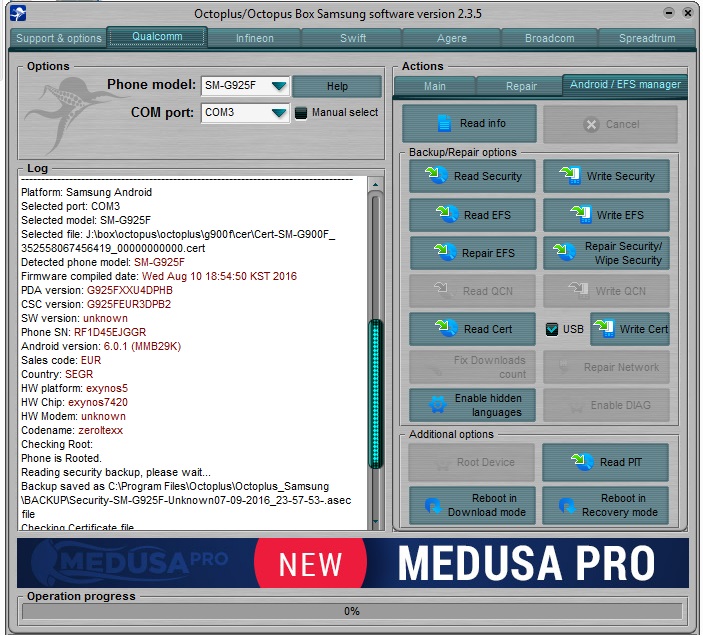703x637 pixels.
Task: Click the Repair Network button
Action: pyautogui.click(x=606, y=367)
